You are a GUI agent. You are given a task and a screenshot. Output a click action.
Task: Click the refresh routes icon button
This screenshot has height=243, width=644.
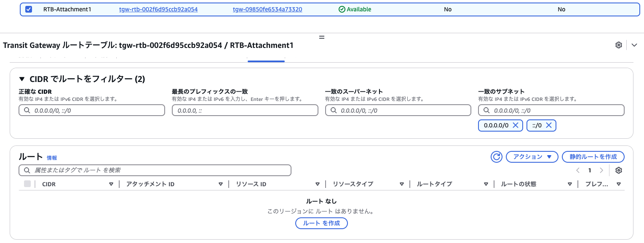pos(497,157)
